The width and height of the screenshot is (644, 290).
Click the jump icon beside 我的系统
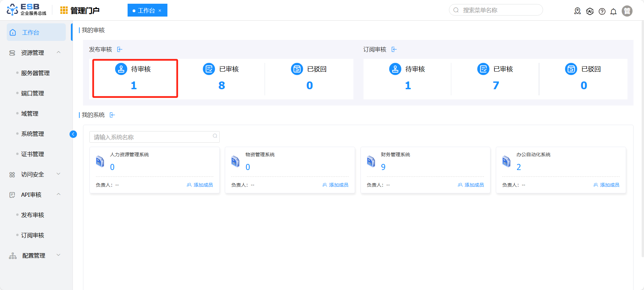click(112, 115)
